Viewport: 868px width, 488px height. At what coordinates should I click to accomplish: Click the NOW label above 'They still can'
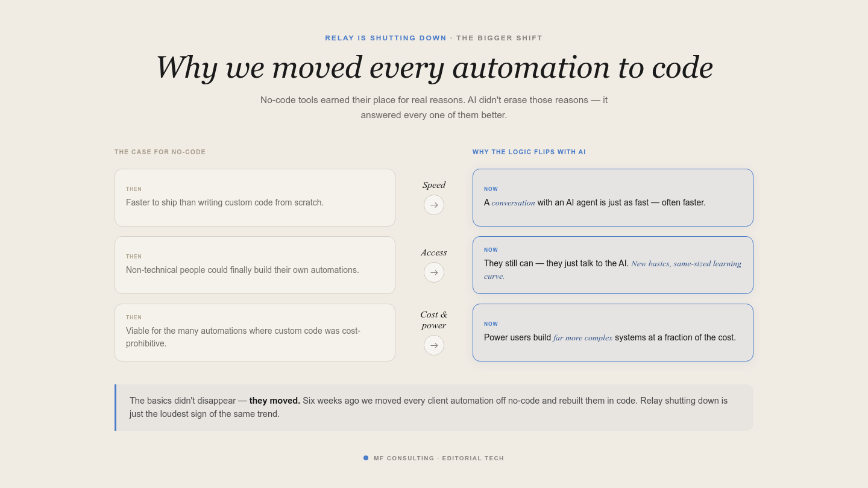click(x=491, y=250)
